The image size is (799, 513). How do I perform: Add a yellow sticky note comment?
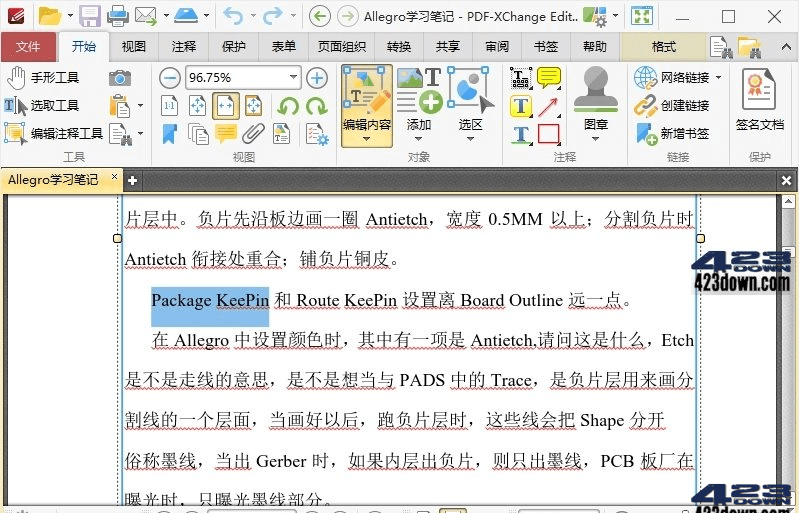click(x=549, y=78)
